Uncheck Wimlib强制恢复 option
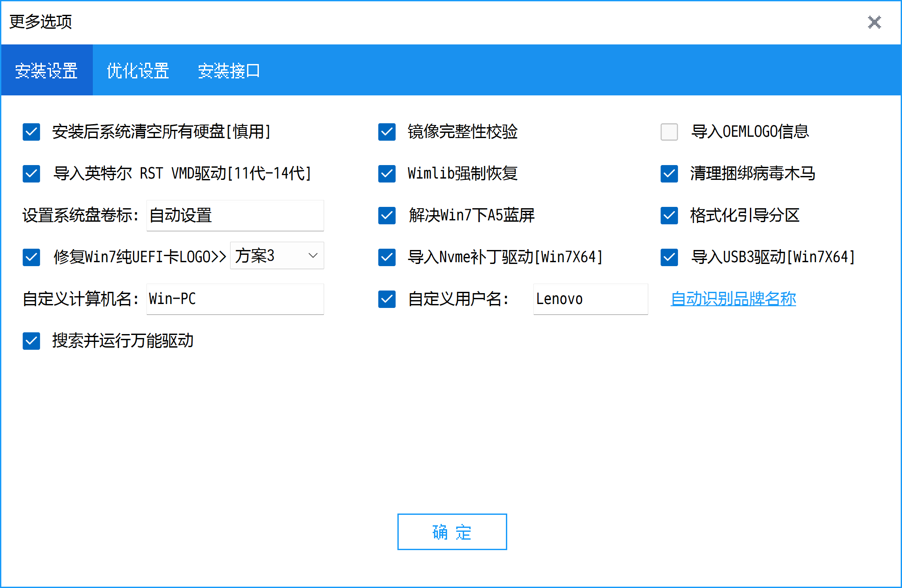The height and width of the screenshot is (588, 902). [387, 174]
